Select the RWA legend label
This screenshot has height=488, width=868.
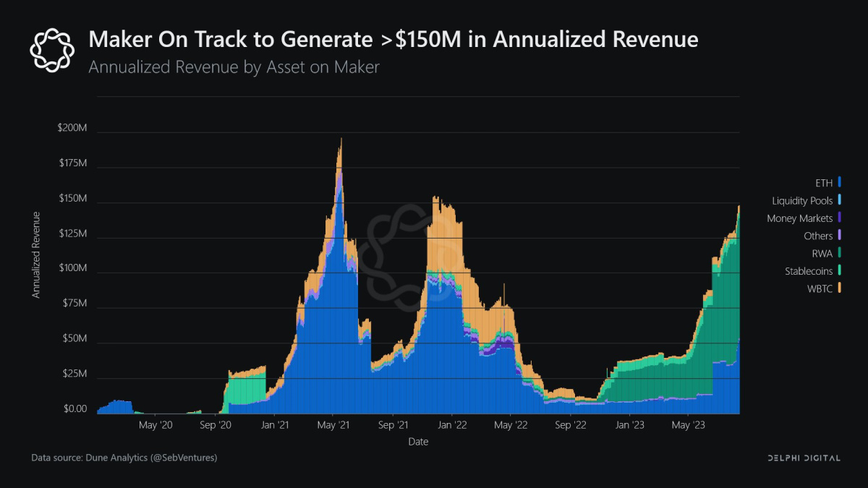(822, 254)
